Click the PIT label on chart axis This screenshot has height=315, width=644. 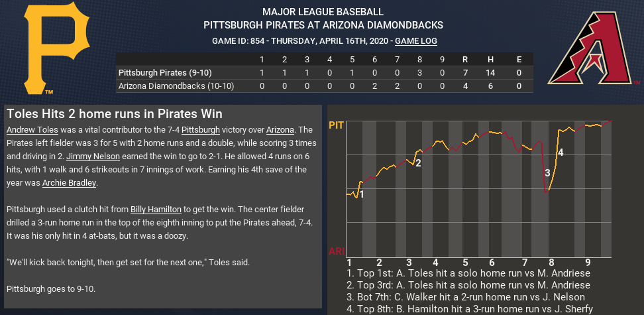pyautogui.click(x=337, y=125)
